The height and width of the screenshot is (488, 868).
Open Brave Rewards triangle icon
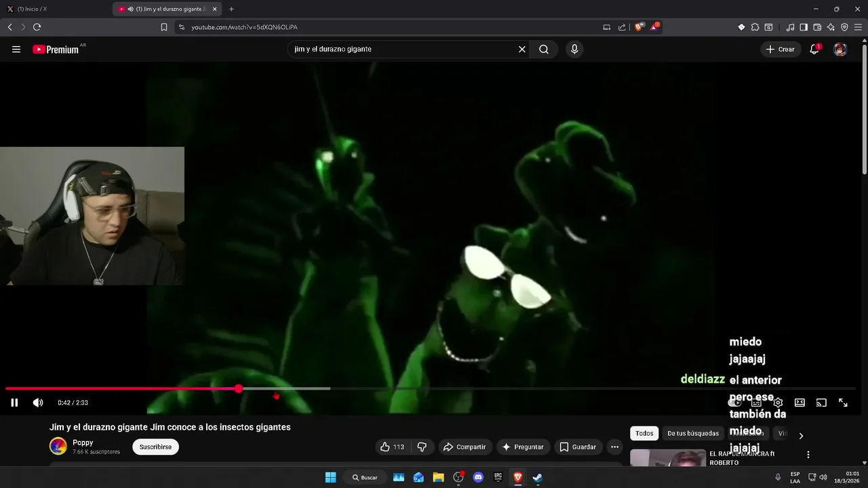(x=654, y=27)
